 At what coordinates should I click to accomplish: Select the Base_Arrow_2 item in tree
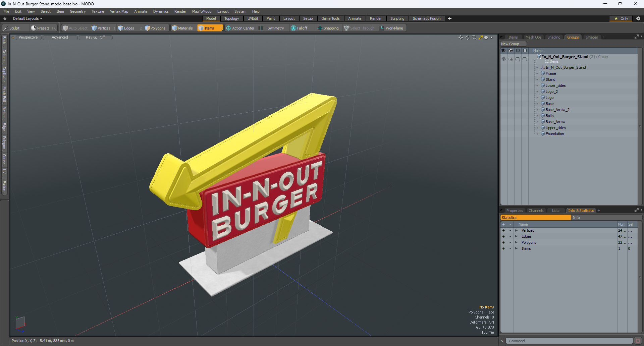(x=557, y=110)
